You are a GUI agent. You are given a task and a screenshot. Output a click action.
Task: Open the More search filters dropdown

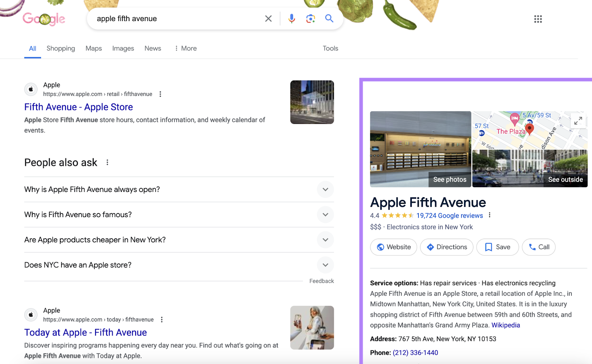coord(185,48)
